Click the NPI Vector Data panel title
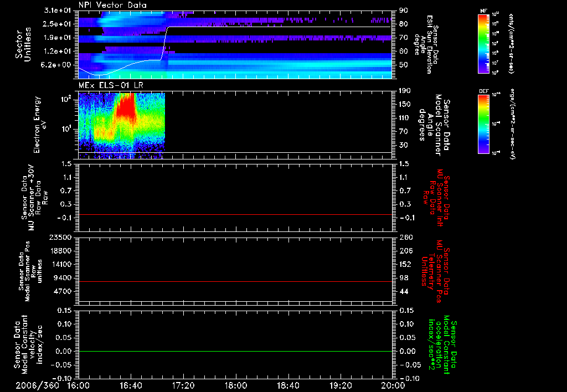Image resolution: width=567 pixels, height=392 pixels. click(x=112, y=5)
